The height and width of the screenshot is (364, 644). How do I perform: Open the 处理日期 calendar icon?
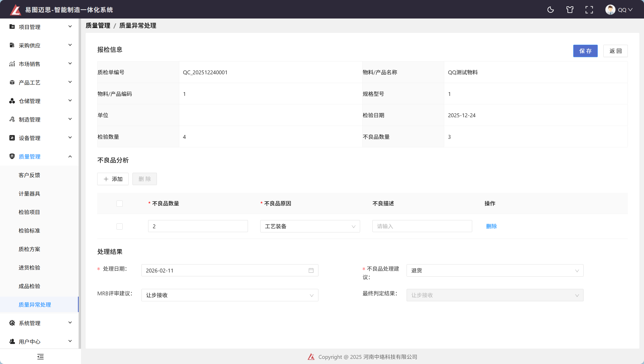click(x=311, y=270)
